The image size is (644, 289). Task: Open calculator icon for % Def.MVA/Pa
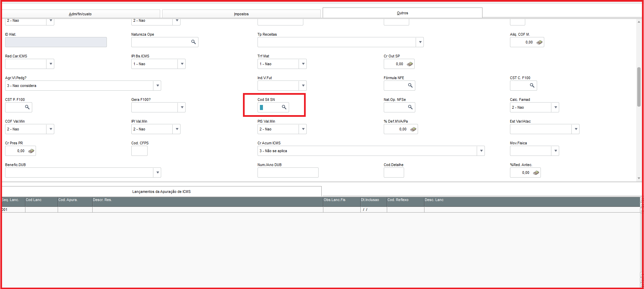click(413, 129)
